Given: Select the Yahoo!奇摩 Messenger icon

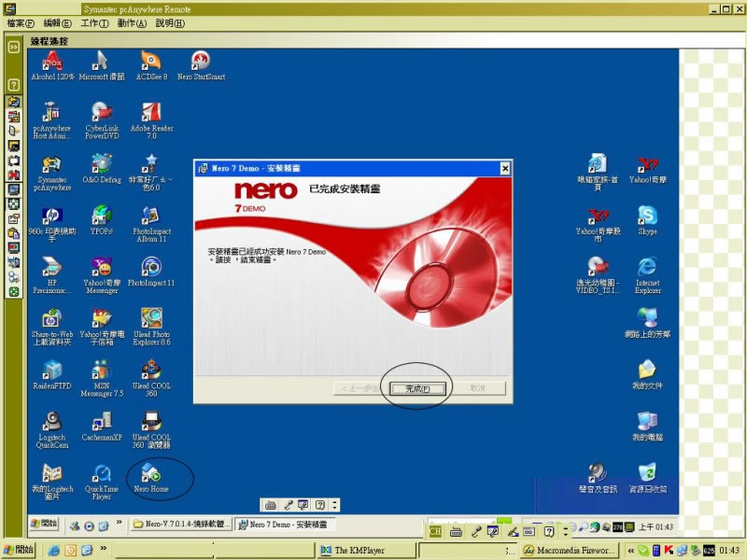Looking at the screenshot, I should [102, 275].
